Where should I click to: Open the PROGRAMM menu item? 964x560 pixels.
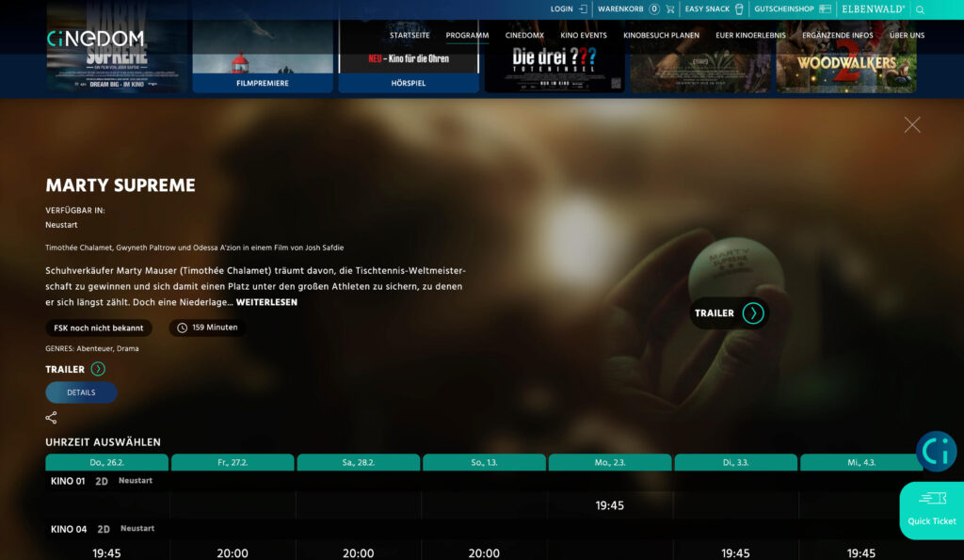[467, 36]
